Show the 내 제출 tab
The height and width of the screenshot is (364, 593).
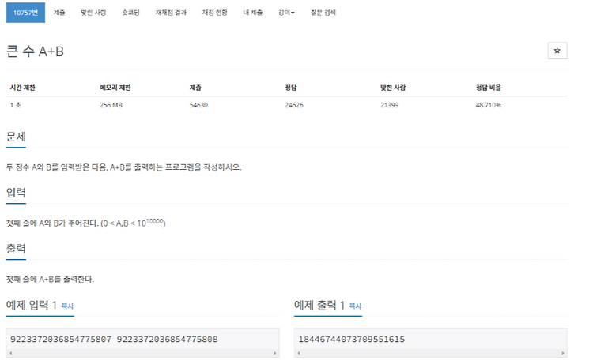click(253, 13)
